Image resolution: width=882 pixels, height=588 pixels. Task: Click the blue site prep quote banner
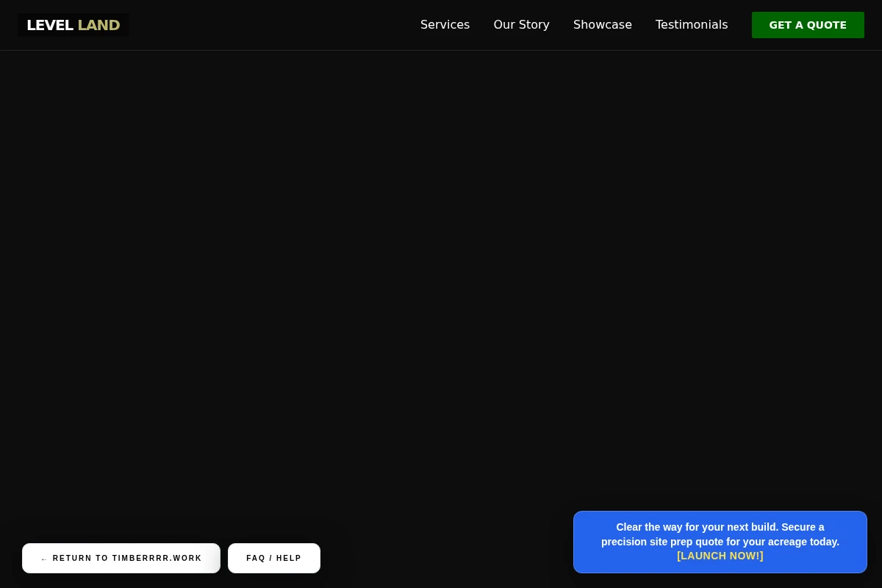(720, 542)
